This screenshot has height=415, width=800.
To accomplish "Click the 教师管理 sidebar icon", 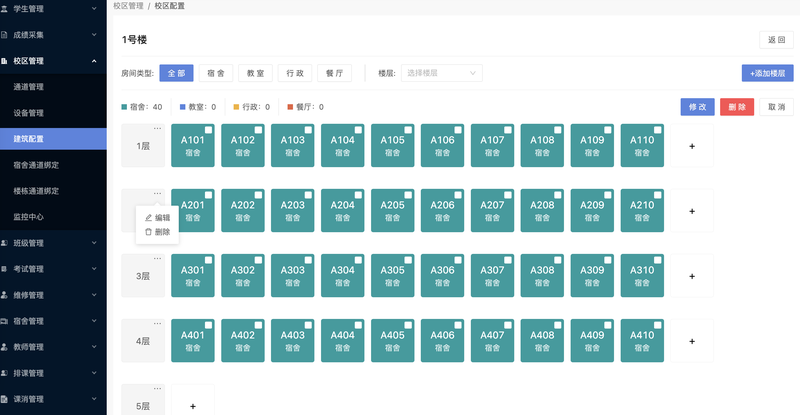I will coord(4,347).
